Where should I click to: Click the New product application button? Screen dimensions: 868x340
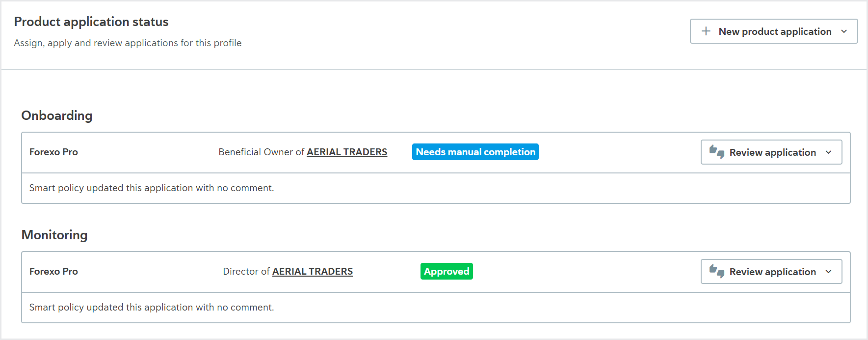click(774, 31)
